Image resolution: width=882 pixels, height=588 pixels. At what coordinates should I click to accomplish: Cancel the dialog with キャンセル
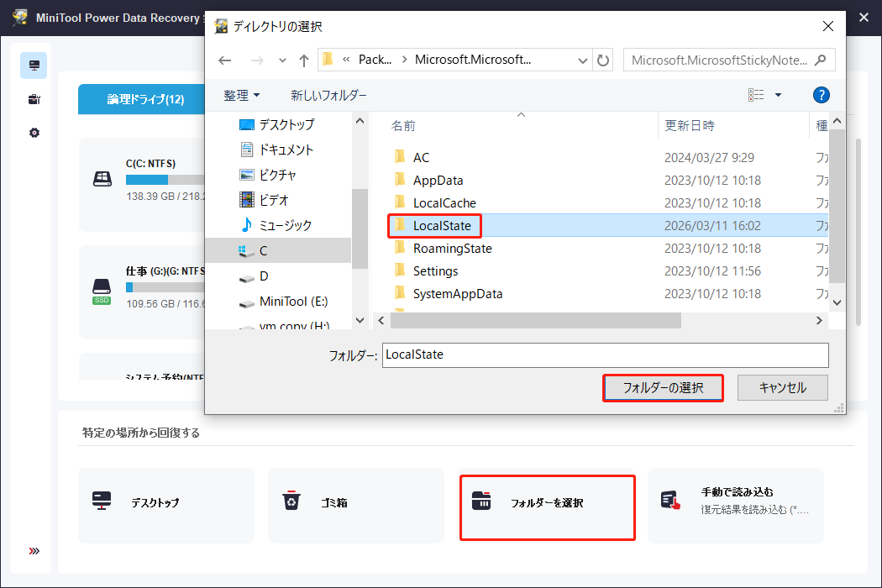click(x=782, y=388)
